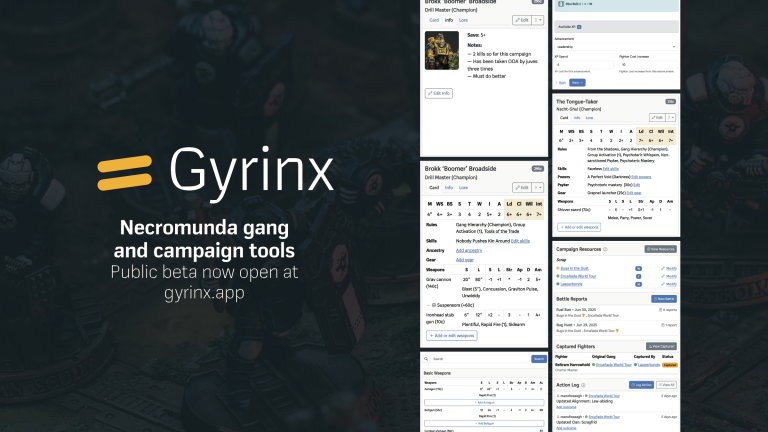The height and width of the screenshot is (432, 768).
Task: Click the XP Spend input field
Action: [x=580, y=64]
